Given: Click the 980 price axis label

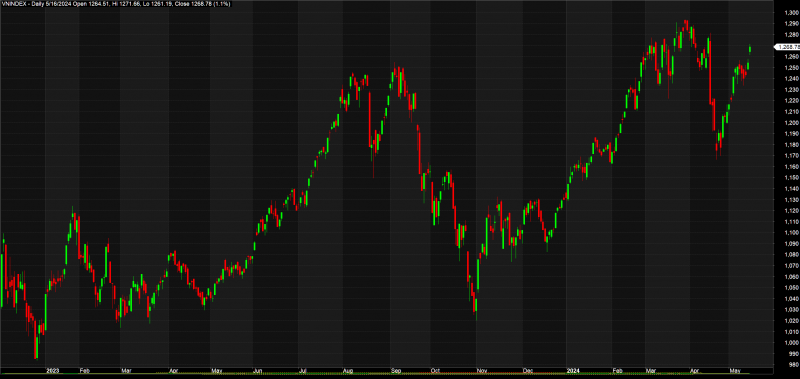Looking at the screenshot, I should [x=794, y=364].
